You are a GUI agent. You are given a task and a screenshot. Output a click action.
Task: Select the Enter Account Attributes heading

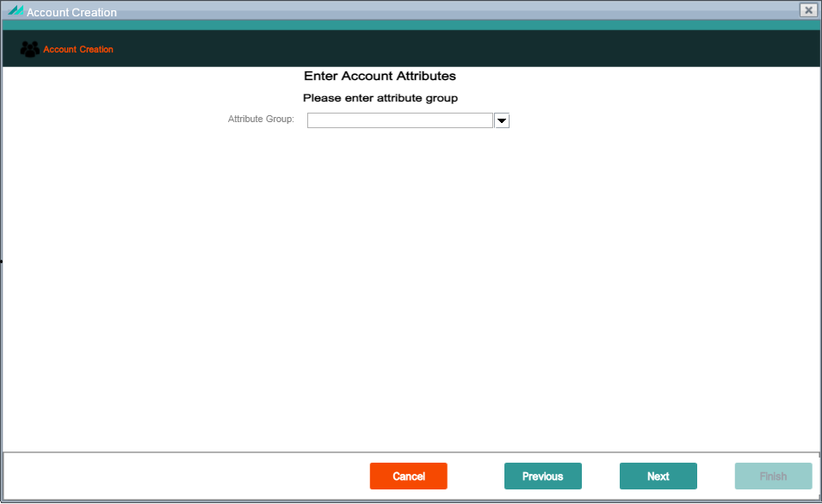click(380, 76)
